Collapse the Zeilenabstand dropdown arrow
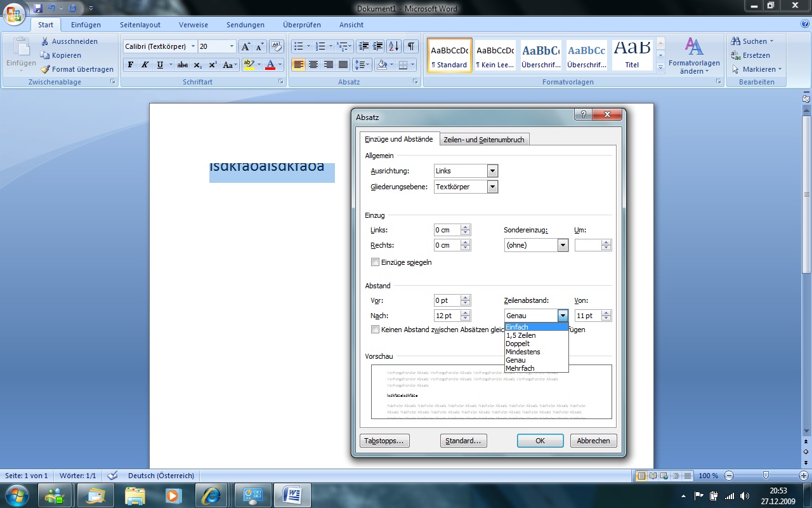 (562, 316)
